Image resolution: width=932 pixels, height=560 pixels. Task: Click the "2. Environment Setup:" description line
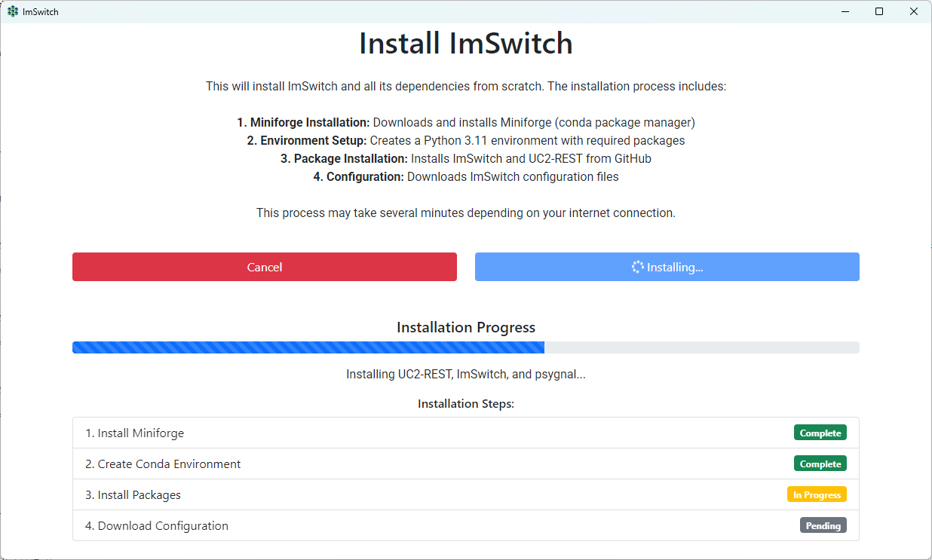click(466, 140)
